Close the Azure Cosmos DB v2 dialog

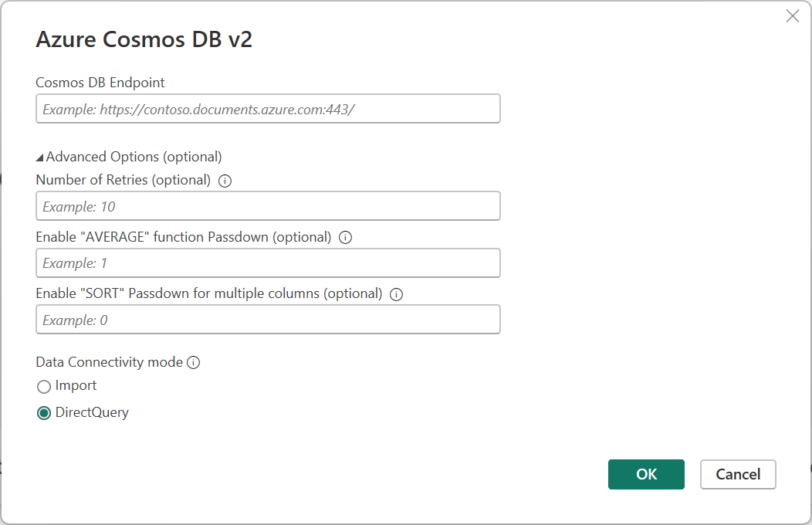(792, 15)
